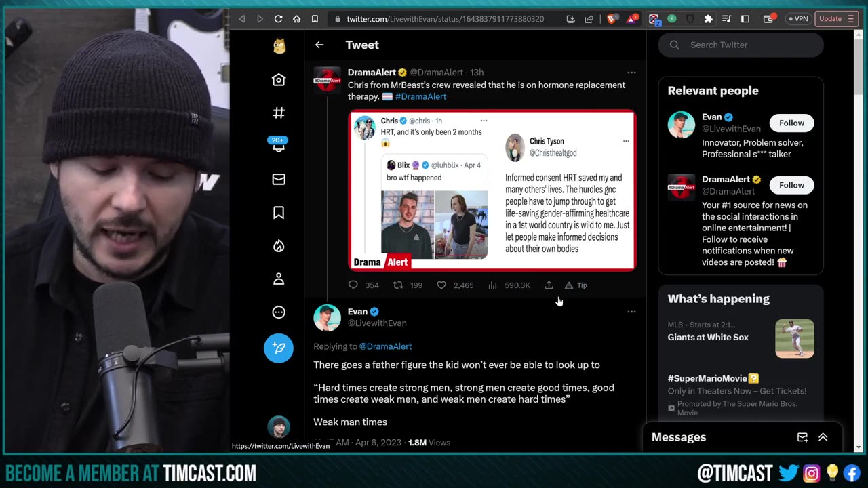Open browser extensions puzzle icon
This screenshot has width=868, height=488.
coord(709,19)
